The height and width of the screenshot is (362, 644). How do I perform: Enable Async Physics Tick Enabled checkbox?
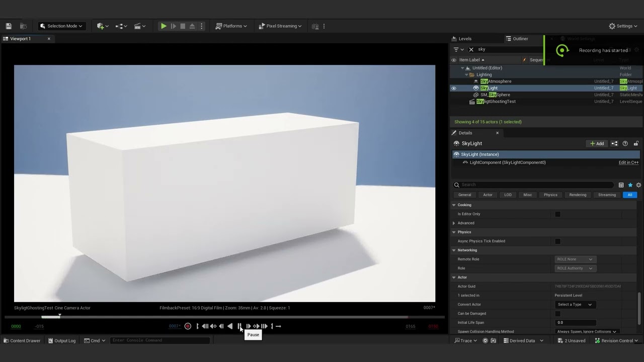point(557,241)
